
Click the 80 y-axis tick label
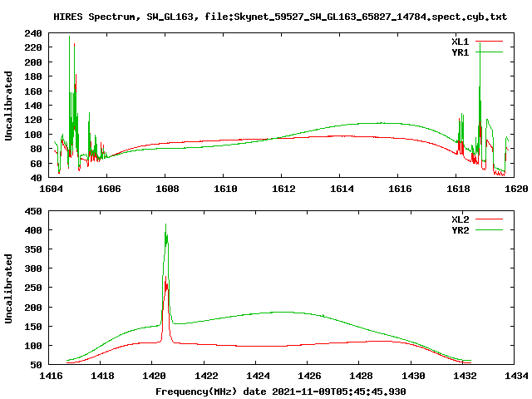37,149
